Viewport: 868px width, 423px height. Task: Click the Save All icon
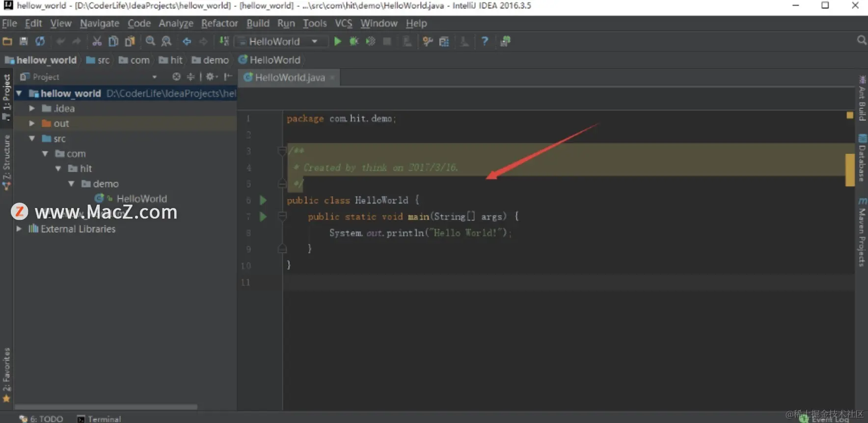tap(24, 42)
